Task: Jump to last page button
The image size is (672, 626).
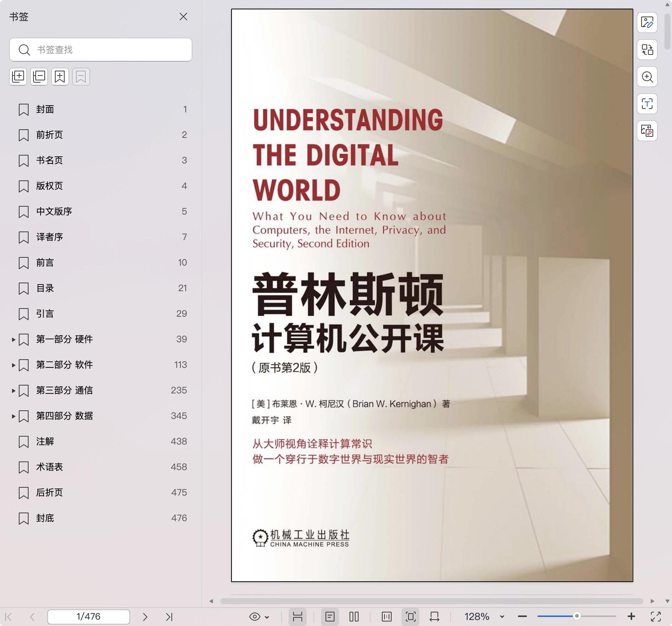Action: click(x=169, y=617)
